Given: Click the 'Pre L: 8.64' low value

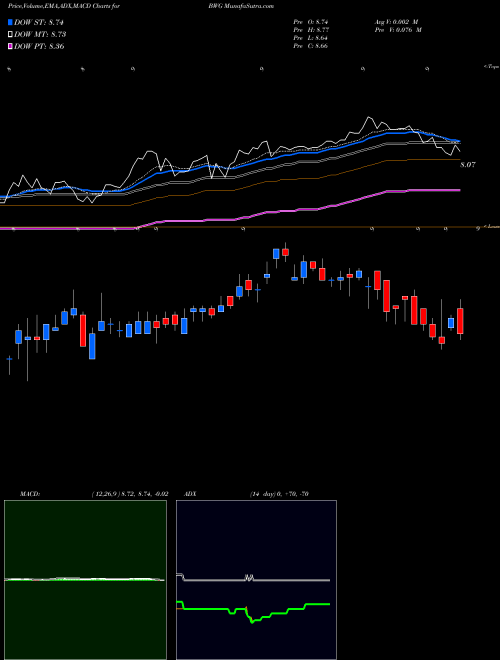Looking at the screenshot, I should (311, 38).
